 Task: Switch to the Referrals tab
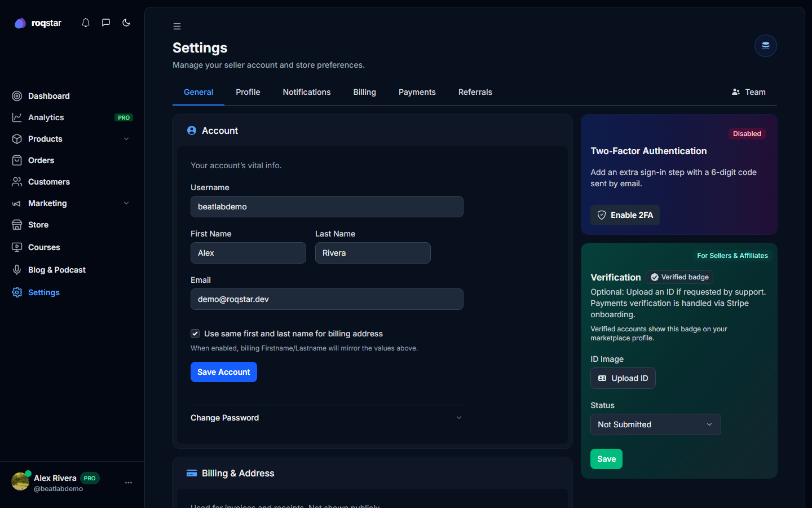(475, 92)
